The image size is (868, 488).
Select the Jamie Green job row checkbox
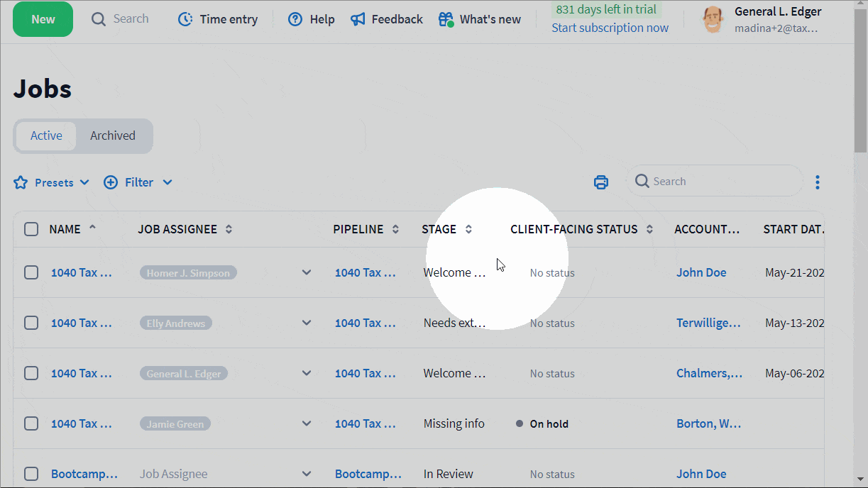pyautogui.click(x=31, y=423)
